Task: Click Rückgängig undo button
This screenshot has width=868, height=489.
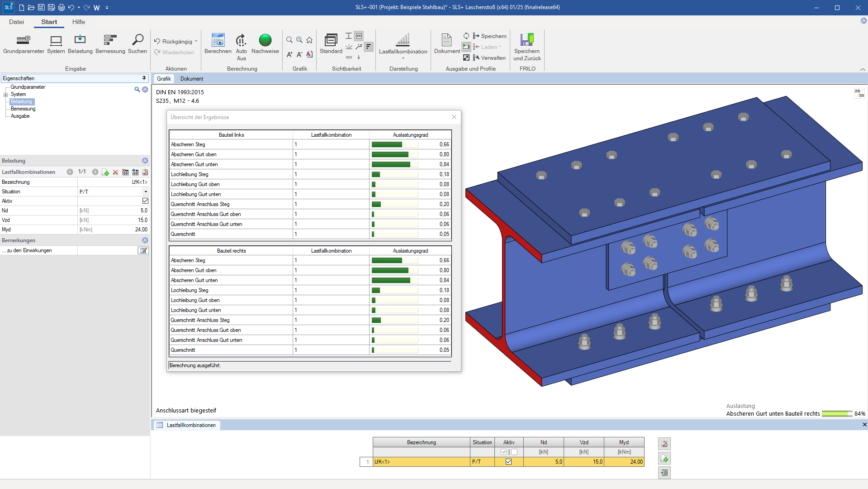Action: tap(173, 41)
